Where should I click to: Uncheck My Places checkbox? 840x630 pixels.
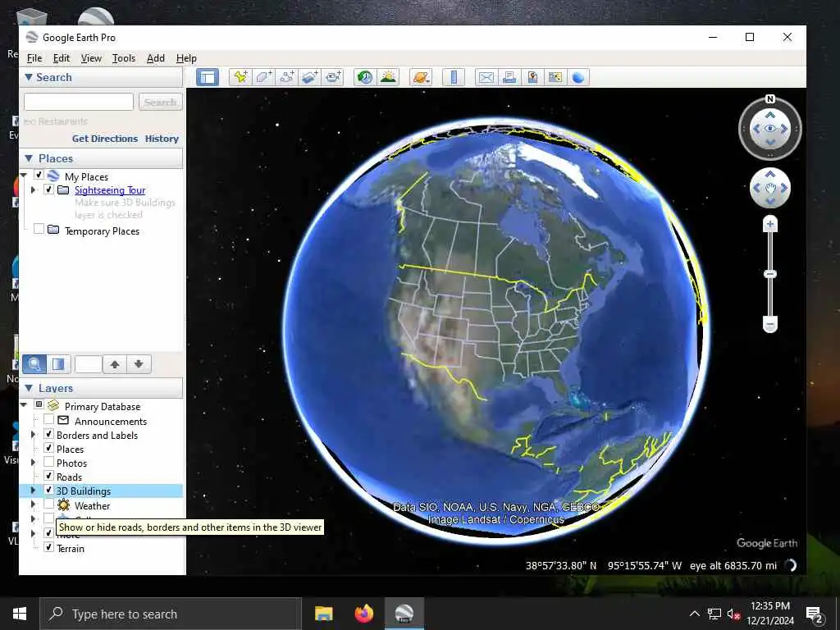pyautogui.click(x=39, y=175)
